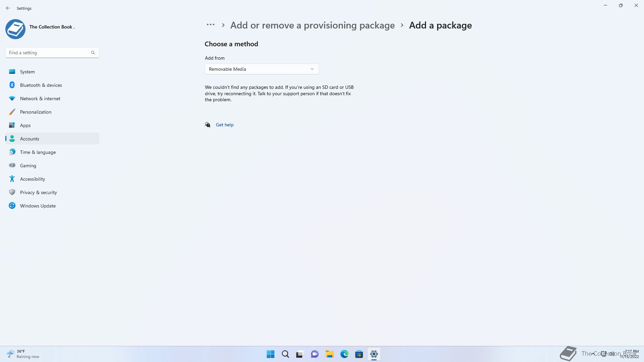Open the weather widget in taskbar
The width and height of the screenshot is (644, 362).
click(23, 354)
